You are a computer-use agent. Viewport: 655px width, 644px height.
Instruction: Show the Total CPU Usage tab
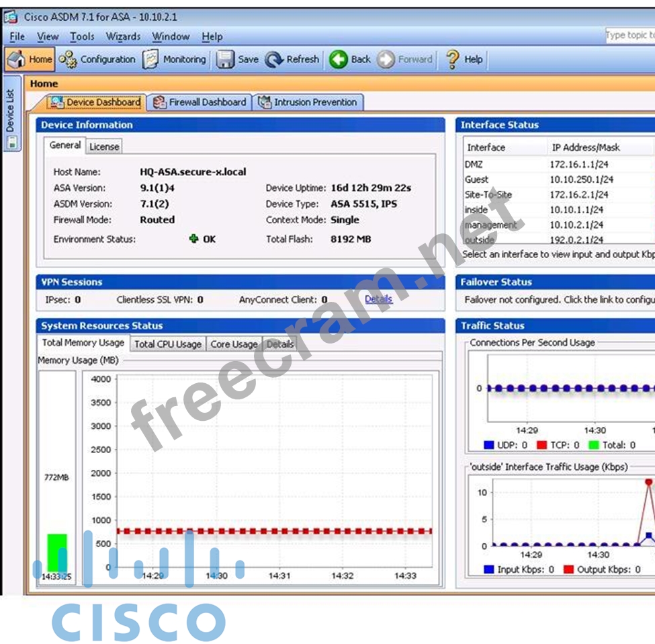(167, 344)
